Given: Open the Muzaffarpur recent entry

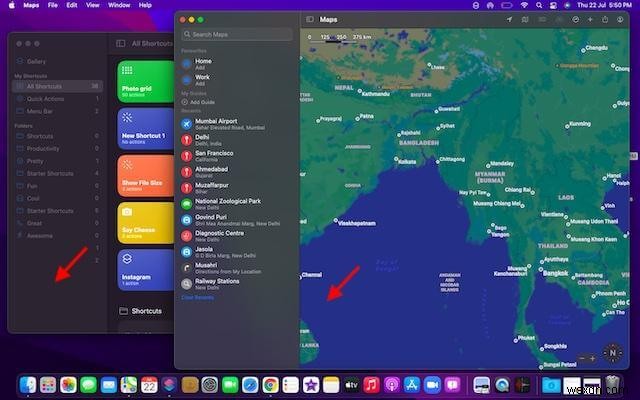Looking at the screenshot, I should pos(237,188).
